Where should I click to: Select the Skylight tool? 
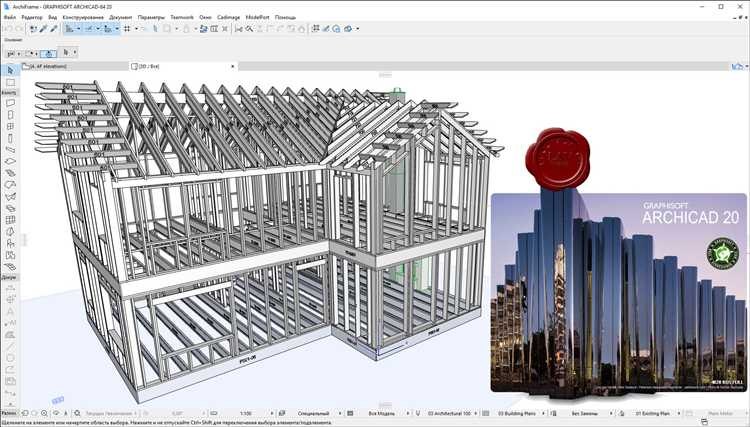click(x=10, y=208)
